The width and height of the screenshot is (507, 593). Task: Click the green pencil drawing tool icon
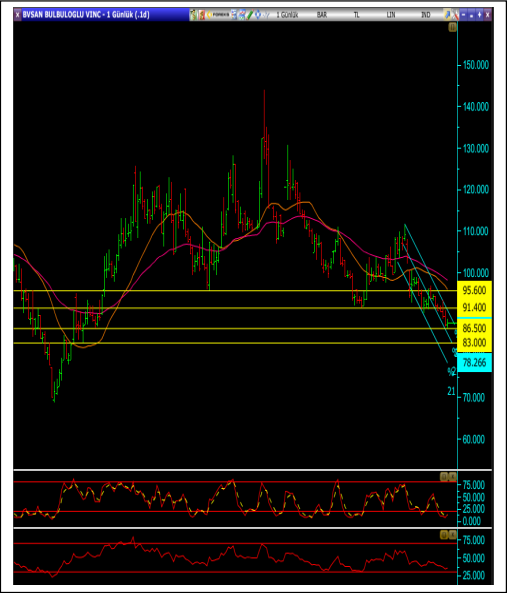250,15
